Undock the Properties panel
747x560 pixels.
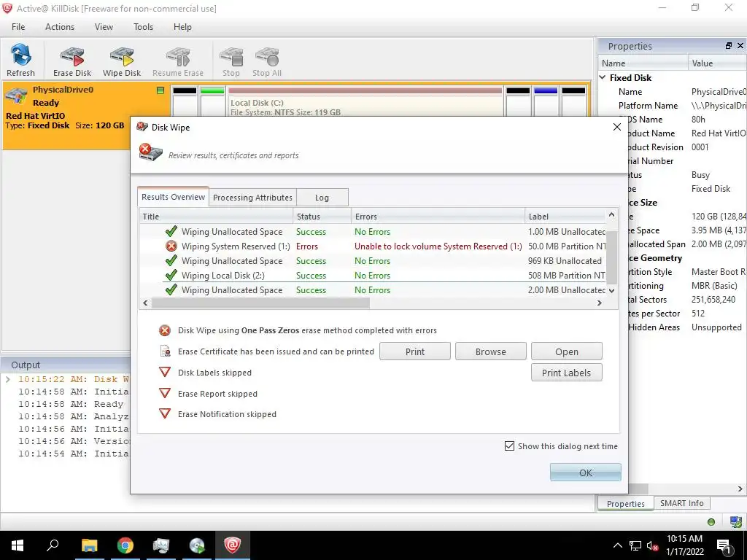coord(729,46)
